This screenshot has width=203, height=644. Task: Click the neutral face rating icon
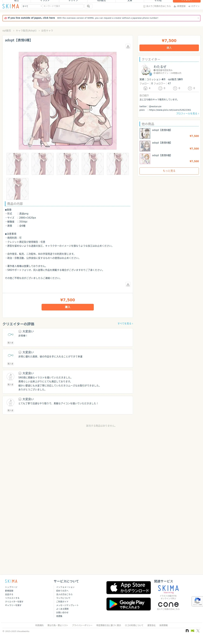175,88
